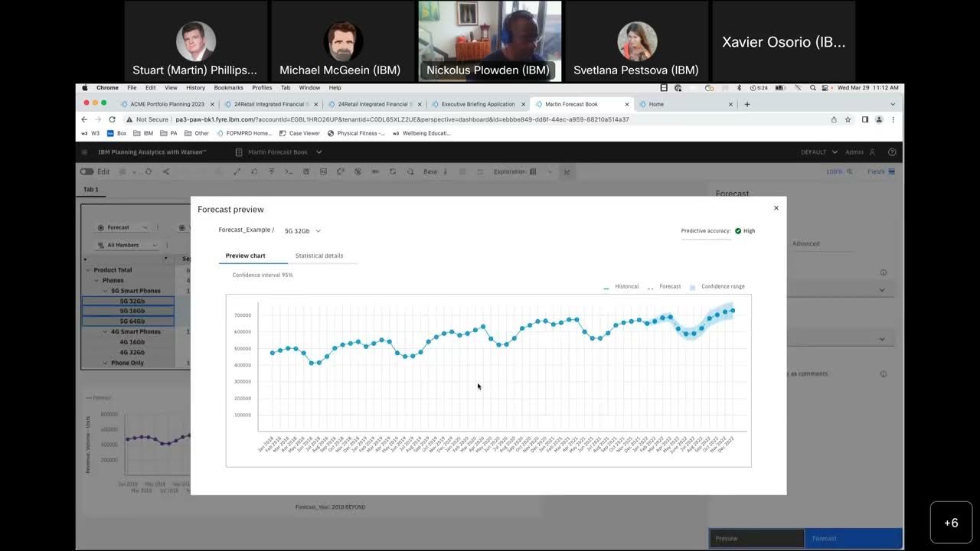This screenshot has width=980, height=551.
Task: Switch to the Home browser tab
Action: [656, 104]
